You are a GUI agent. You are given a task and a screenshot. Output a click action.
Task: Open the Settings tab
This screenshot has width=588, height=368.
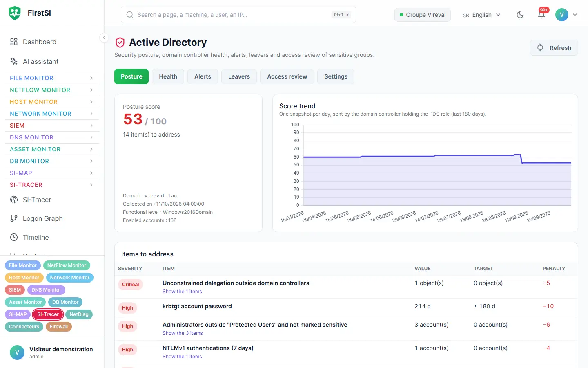[336, 76]
